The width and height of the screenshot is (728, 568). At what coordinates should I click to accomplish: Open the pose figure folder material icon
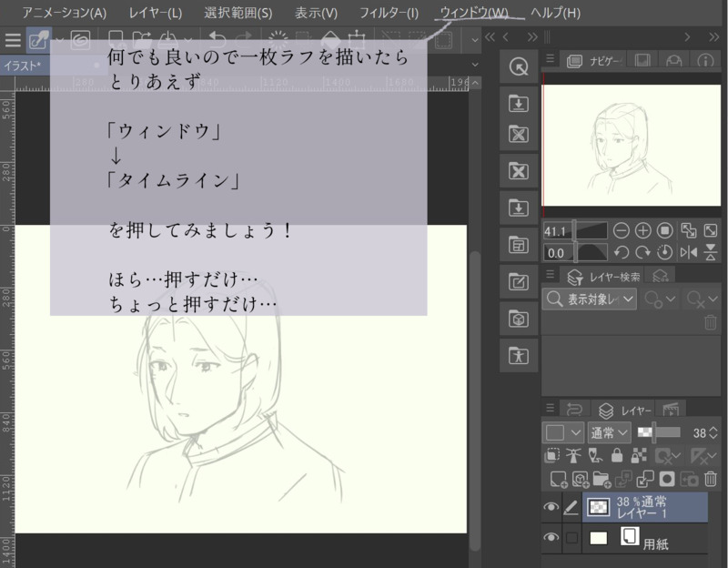(518, 356)
